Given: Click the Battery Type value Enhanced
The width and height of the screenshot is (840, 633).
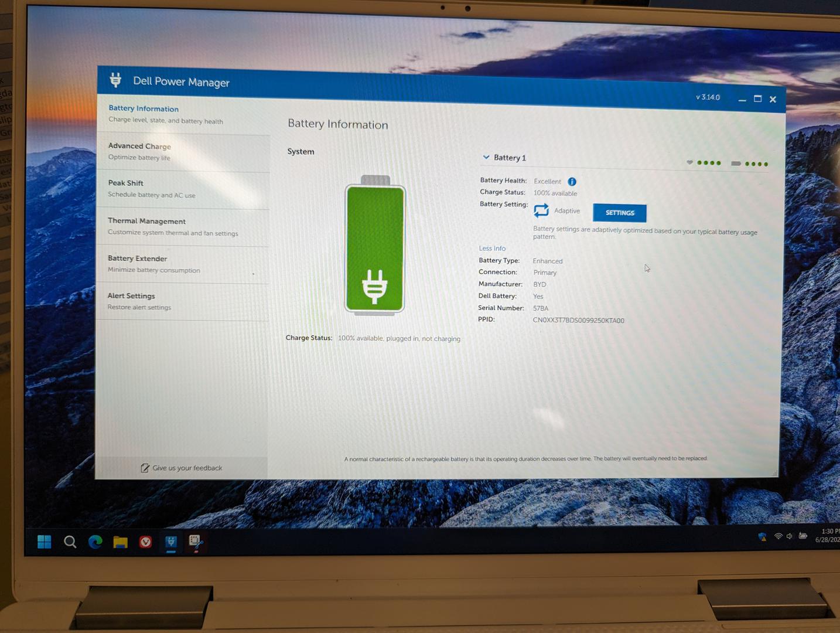Looking at the screenshot, I should 548,261.
